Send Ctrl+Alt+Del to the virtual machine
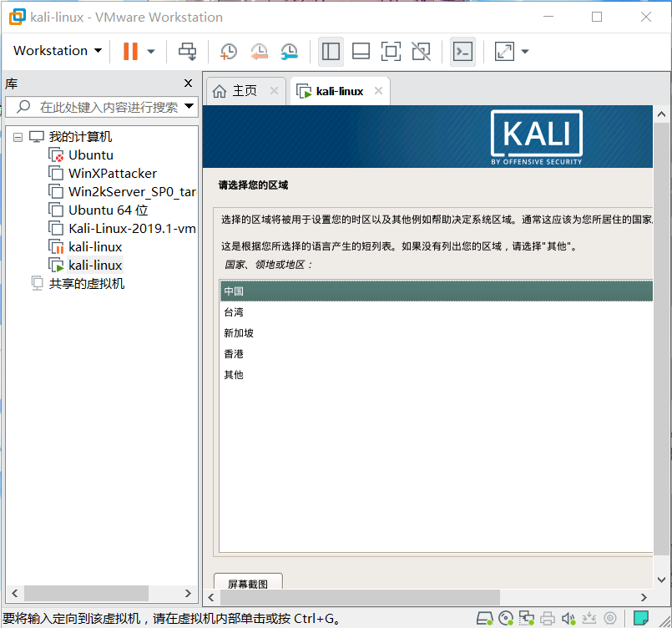 [x=187, y=52]
